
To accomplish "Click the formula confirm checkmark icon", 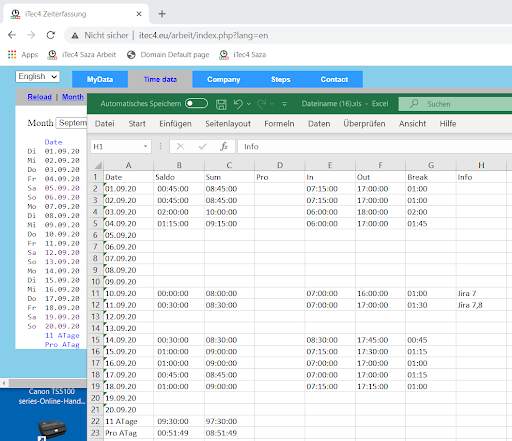I will click(x=202, y=147).
